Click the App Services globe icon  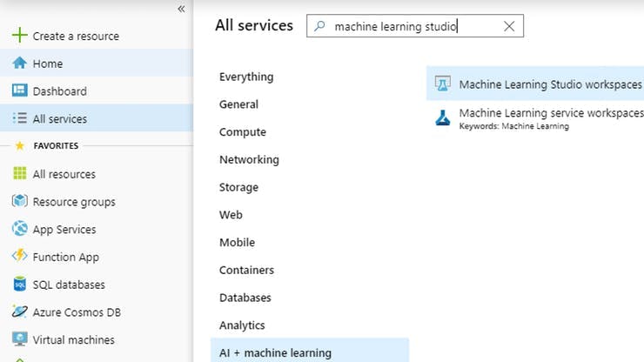(x=19, y=229)
